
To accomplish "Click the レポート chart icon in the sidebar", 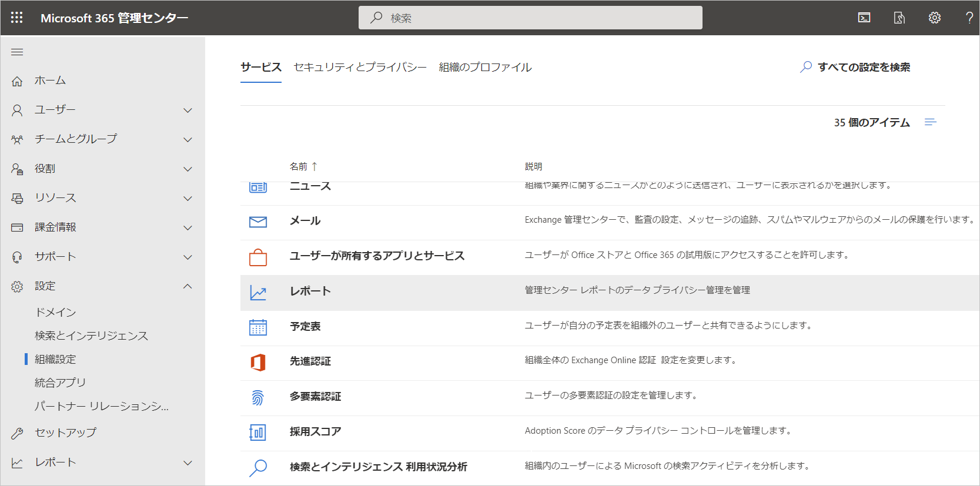I will coord(17,462).
